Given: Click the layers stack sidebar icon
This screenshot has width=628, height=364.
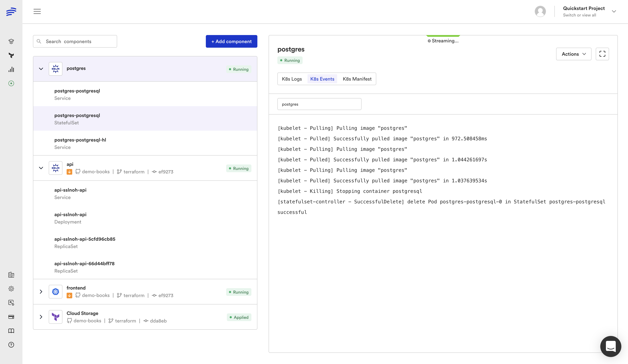Looking at the screenshot, I should click(x=11, y=41).
